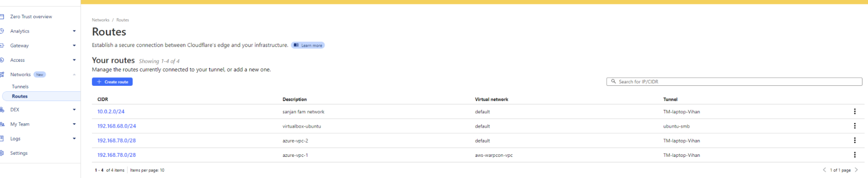The height and width of the screenshot is (178, 868).
Task: Go to previous page arrow
Action: [x=824, y=170]
